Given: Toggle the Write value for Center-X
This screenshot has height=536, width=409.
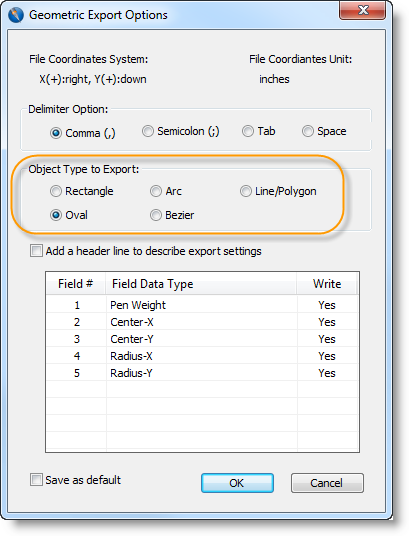Looking at the screenshot, I should pos(327,322).
